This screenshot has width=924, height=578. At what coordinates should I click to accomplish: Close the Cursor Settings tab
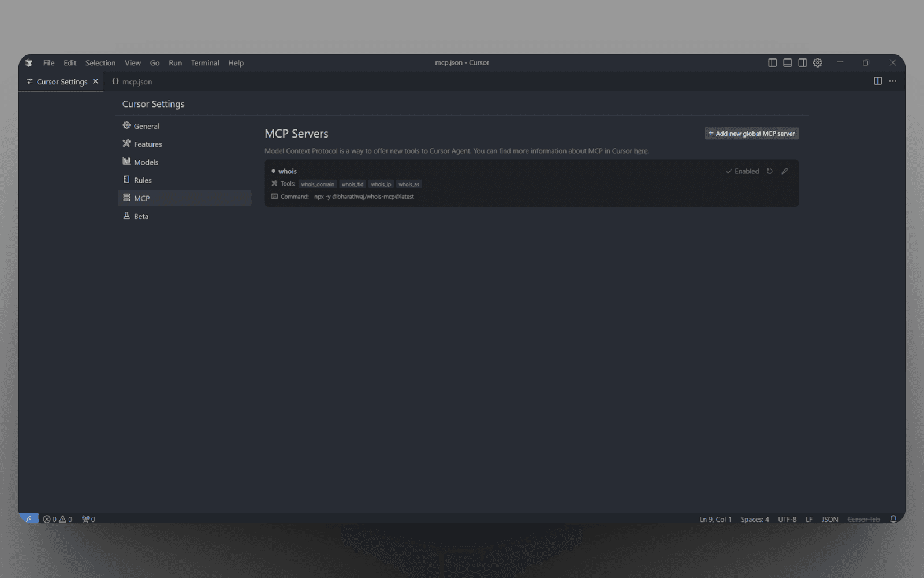point(96,81)
